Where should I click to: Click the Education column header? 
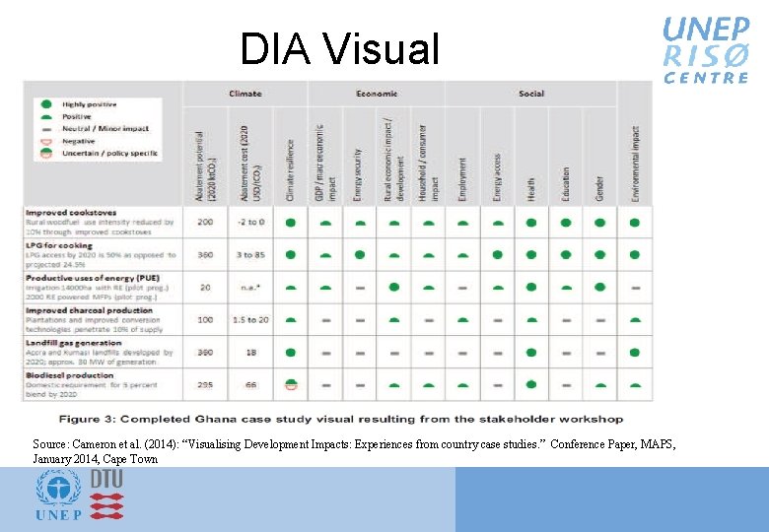566,184
